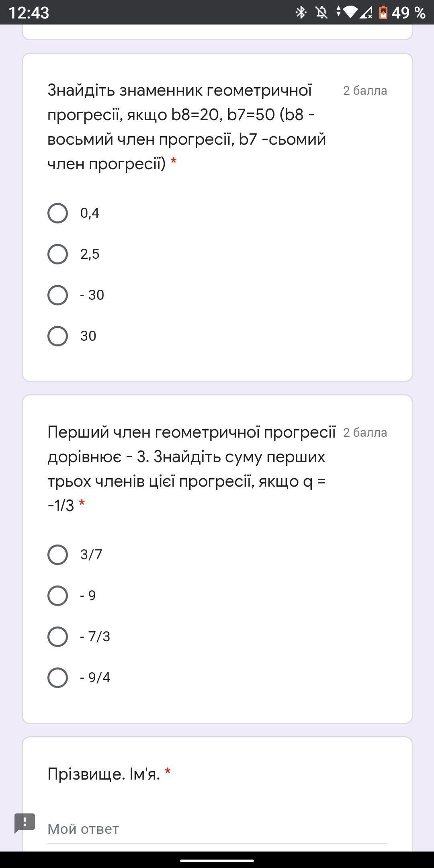
Task: Tap the muted notifications bell icon
Action: [x=321, y=12]
